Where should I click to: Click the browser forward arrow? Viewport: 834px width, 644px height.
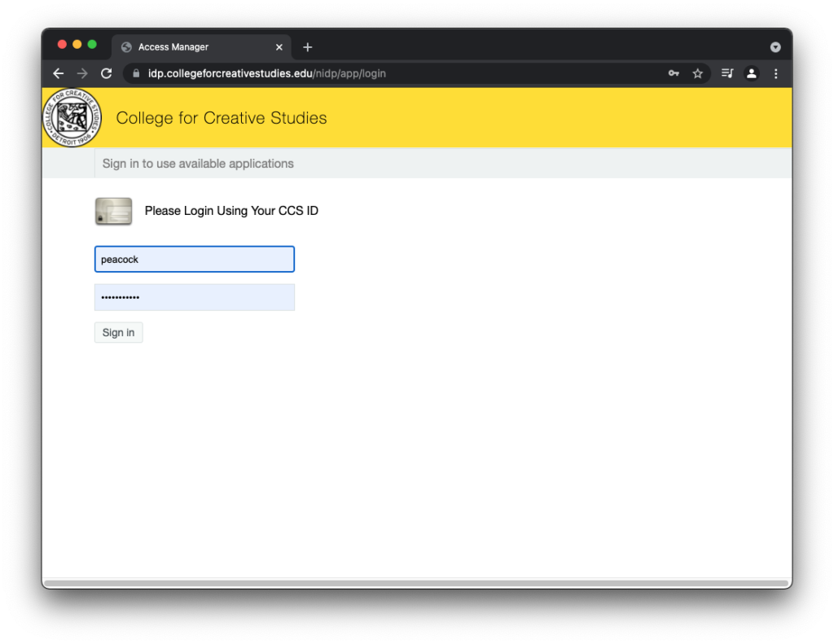point(82,73)
